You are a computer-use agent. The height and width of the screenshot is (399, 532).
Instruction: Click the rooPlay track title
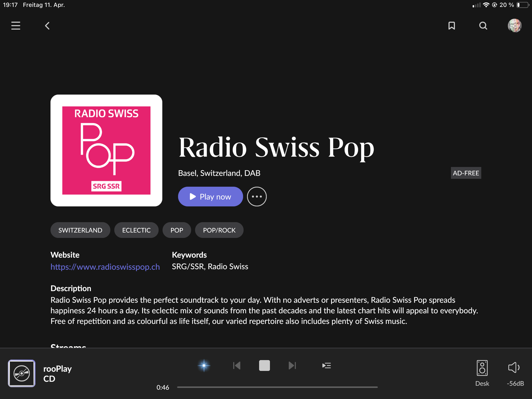coord(58,369)
